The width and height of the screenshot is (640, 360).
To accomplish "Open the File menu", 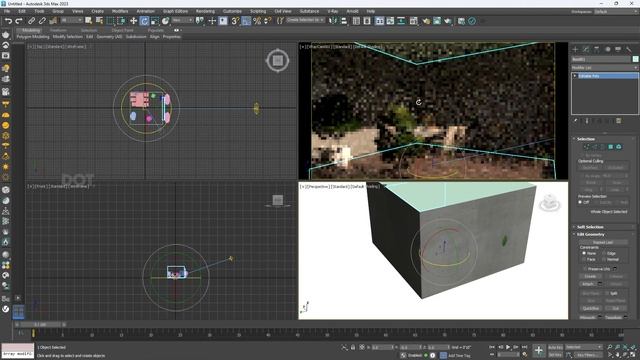I will coord(7,11).
